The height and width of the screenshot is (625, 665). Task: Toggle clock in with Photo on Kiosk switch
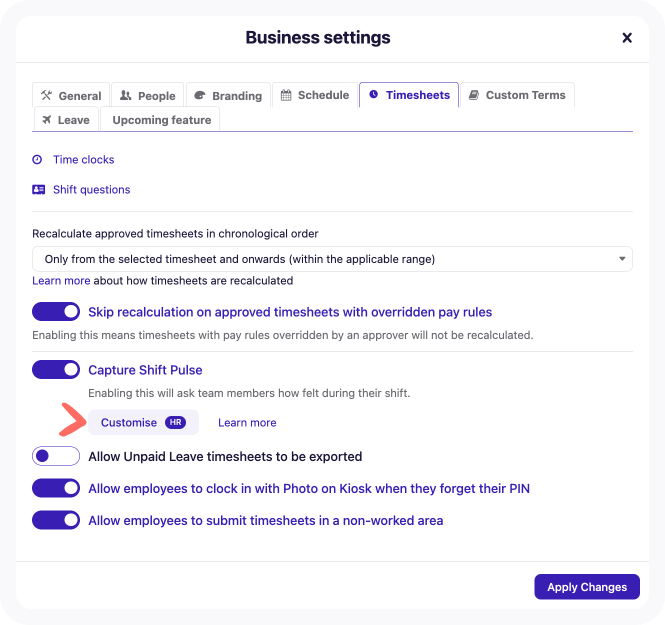(x=56, y=488)
